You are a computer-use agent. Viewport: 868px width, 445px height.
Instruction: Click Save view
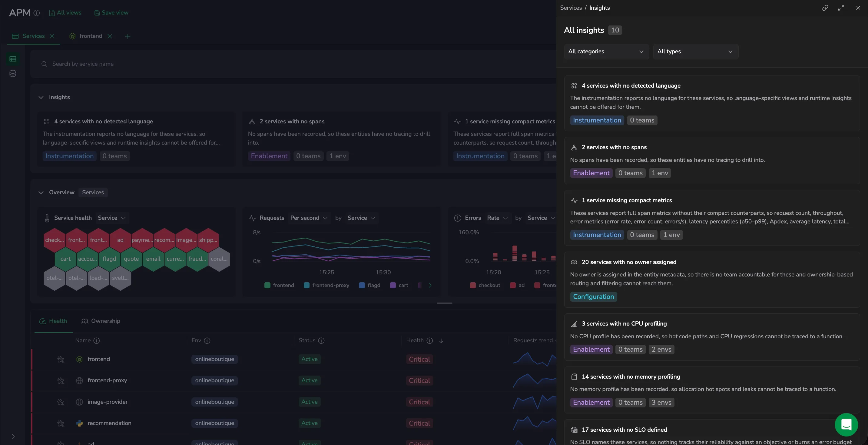[111, 13]
